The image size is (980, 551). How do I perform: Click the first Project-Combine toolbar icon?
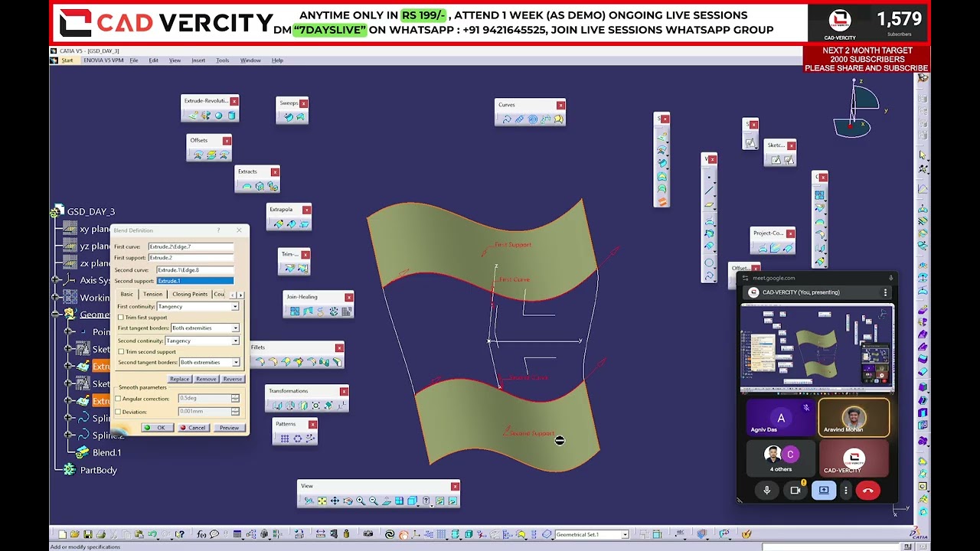pyautogui.click(x=762, y=248)
